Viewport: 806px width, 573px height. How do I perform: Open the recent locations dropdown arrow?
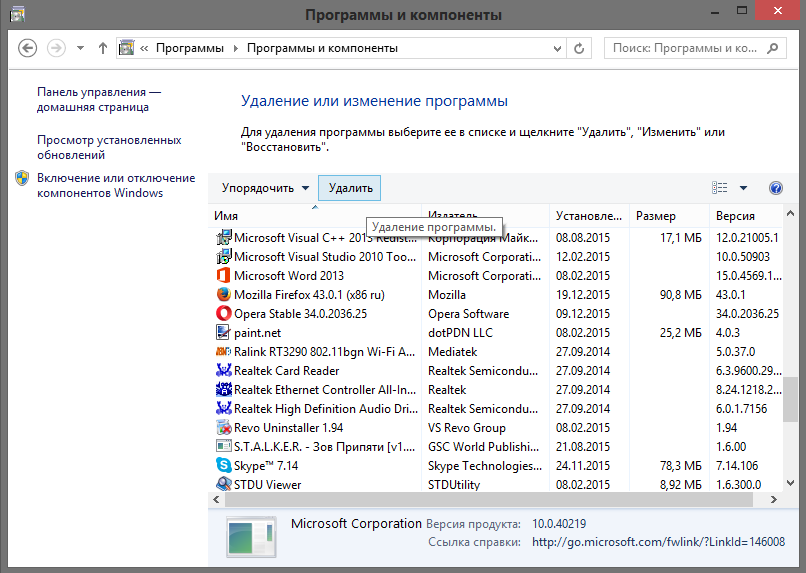coord(80,48)
